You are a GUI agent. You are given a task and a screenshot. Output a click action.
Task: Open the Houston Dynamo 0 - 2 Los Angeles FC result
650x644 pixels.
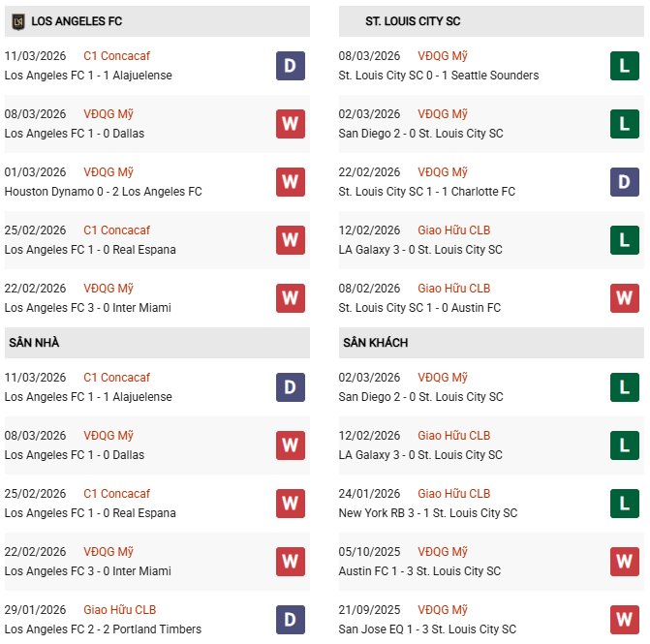click(x=104, y=192)
